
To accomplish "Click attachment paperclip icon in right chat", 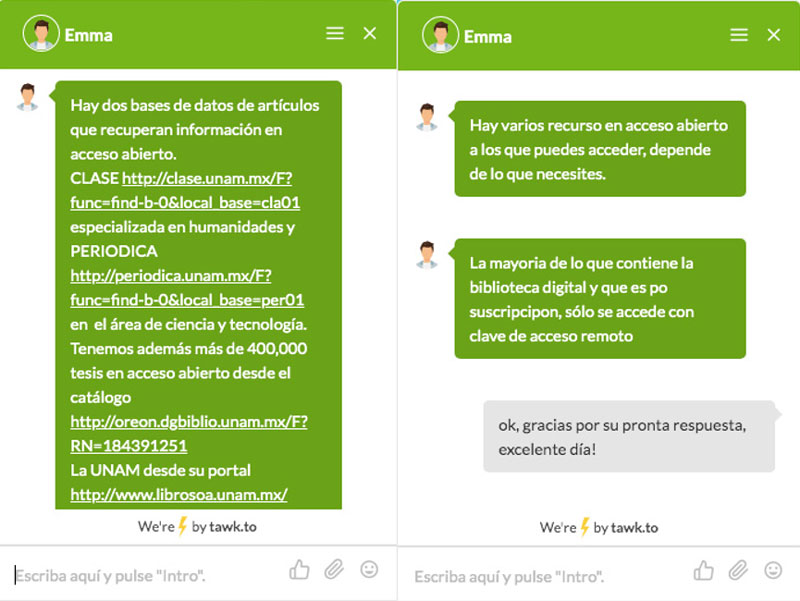I will point(738,570).
